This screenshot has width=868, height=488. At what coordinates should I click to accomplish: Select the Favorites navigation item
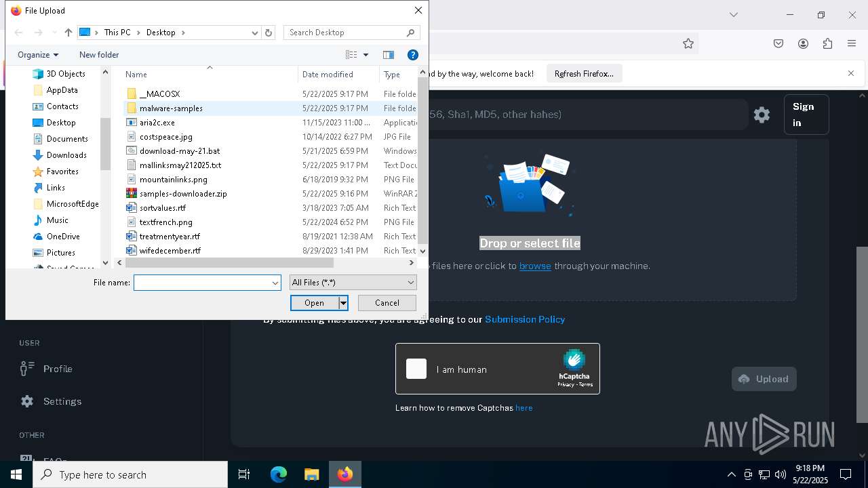coord(62,171)
